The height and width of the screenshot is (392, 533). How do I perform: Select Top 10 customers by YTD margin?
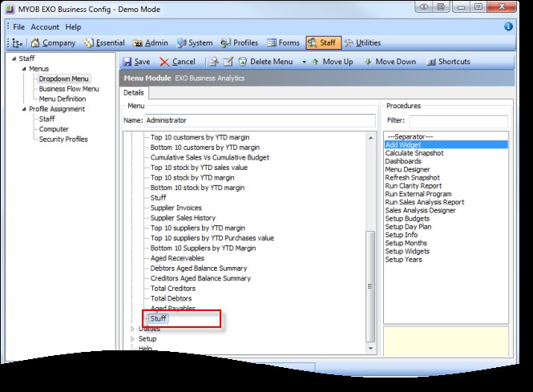(x=200, y=137)
